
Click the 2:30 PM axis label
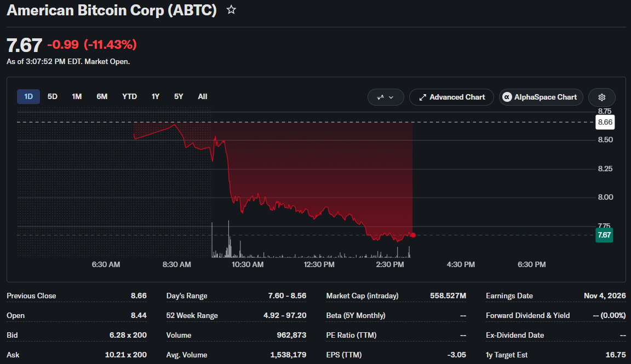(x=389, y=265)
